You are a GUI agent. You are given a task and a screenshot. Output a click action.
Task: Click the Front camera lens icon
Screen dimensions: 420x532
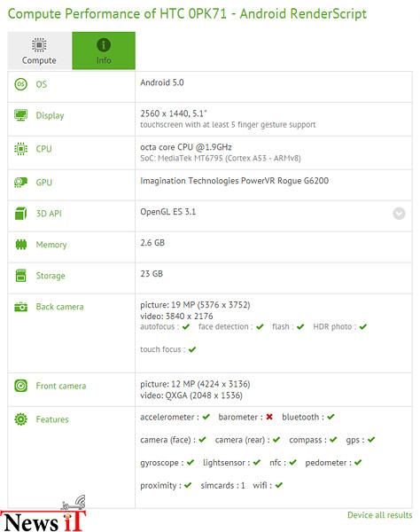click(x=20, y=386)
